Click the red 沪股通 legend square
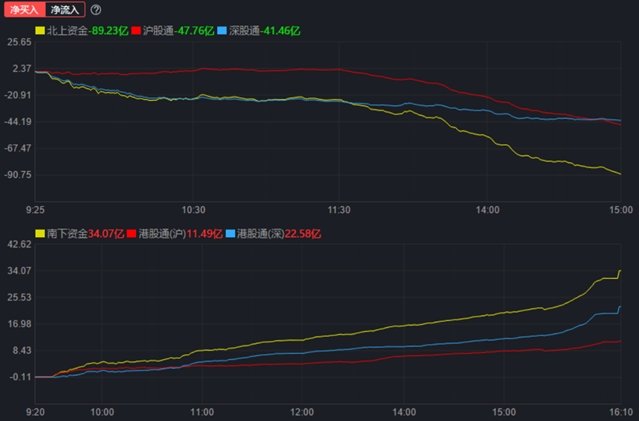 point(136,31)
